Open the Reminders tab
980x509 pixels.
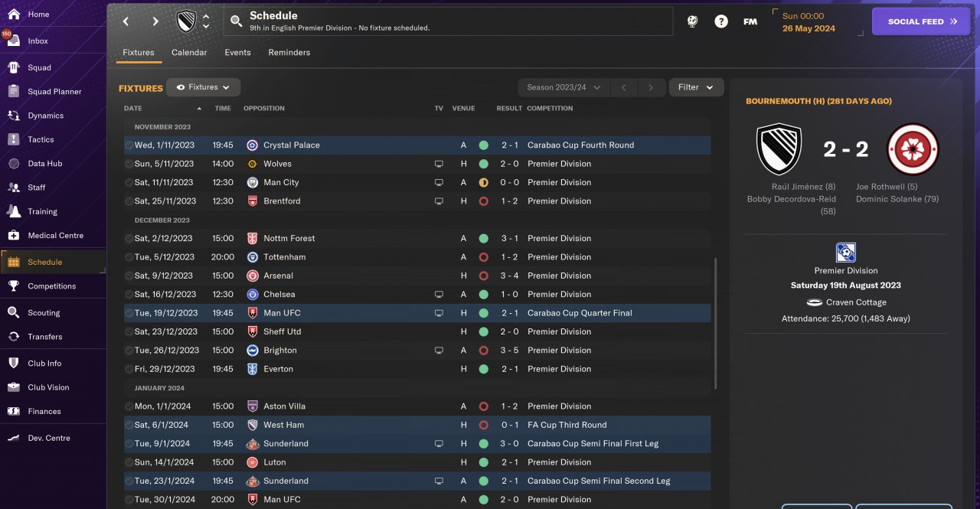[289, 53]
